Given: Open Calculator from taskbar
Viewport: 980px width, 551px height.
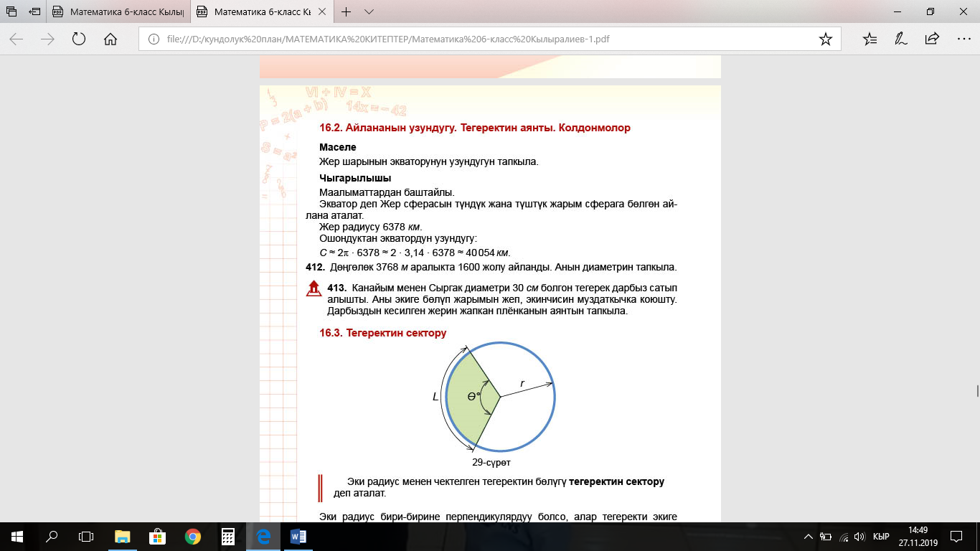Looking at the screenshot, I should 228,536.
